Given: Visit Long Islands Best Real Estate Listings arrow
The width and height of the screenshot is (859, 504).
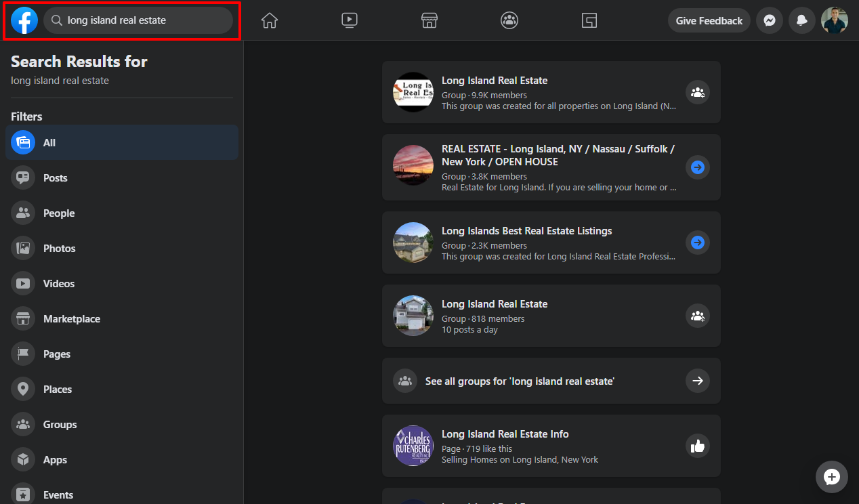Looking at the screenshot, I should tap(698, 243).
